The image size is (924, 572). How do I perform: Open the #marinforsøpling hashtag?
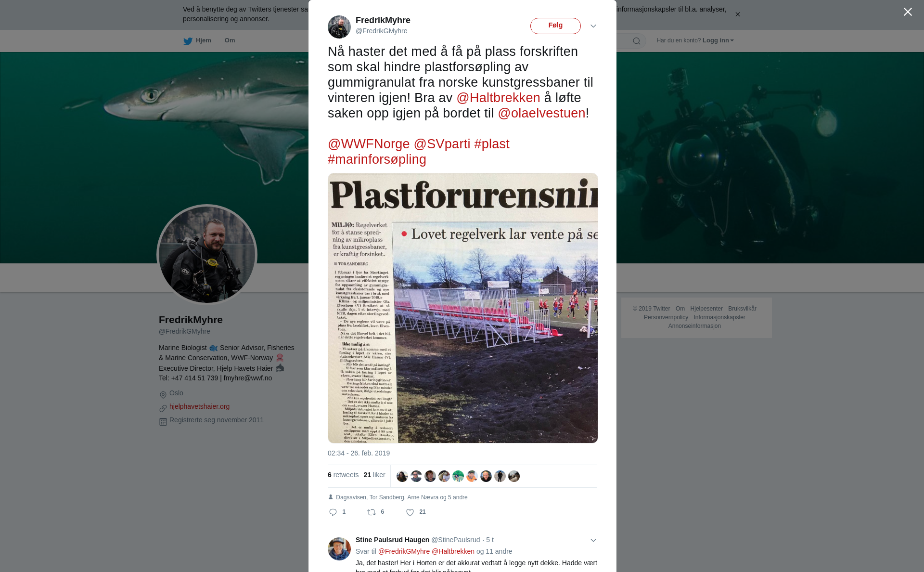[x=377, y=159]
